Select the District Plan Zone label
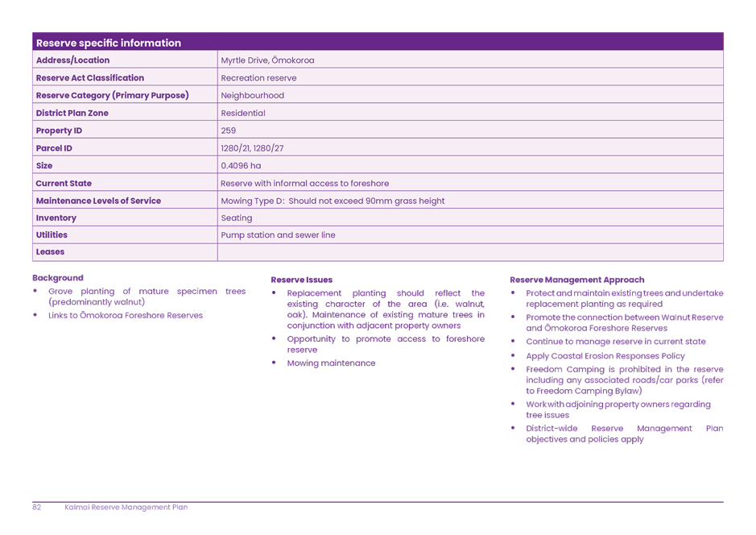 click(x=72, y=113)
